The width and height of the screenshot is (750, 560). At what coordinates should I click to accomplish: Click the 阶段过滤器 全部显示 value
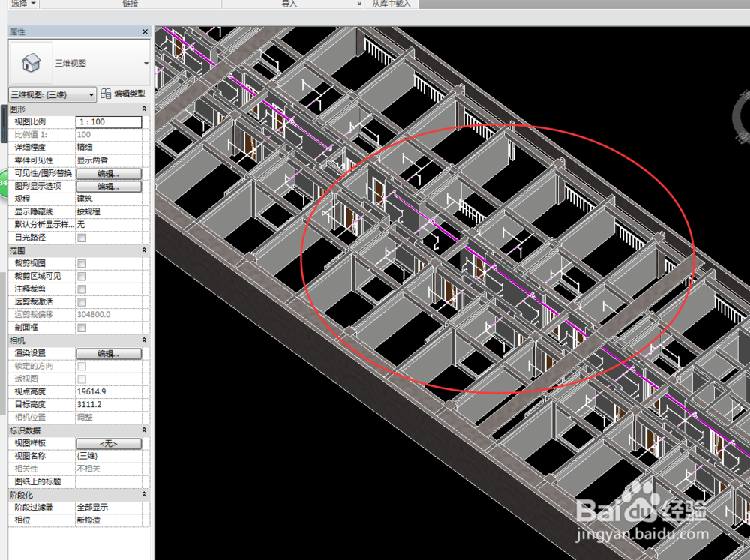pos(109,508)
